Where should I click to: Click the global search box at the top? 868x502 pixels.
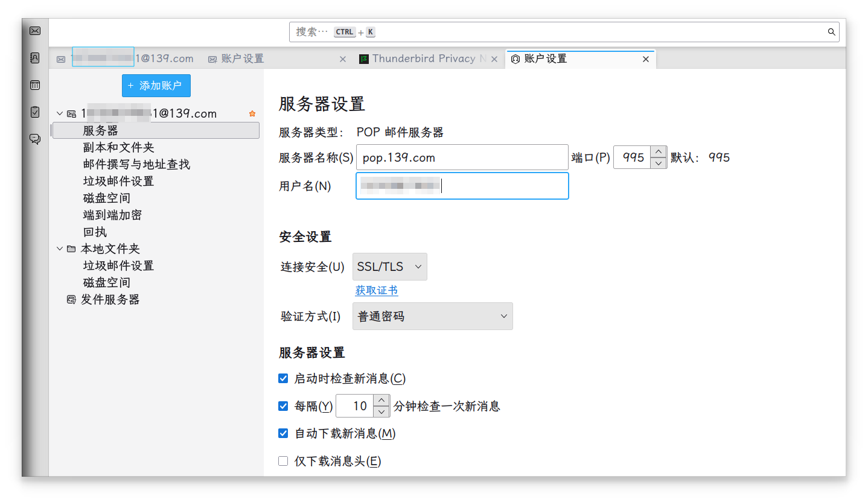564,32
